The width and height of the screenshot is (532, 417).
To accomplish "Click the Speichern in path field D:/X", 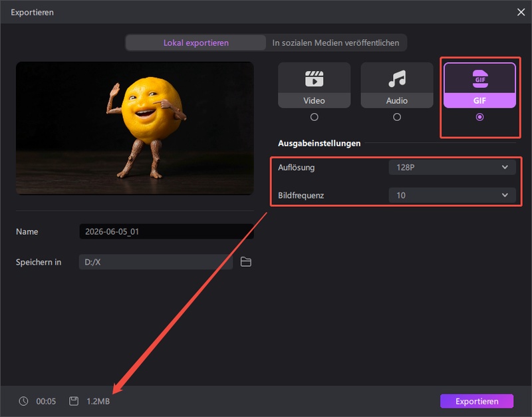I will [x=156, y=262].
